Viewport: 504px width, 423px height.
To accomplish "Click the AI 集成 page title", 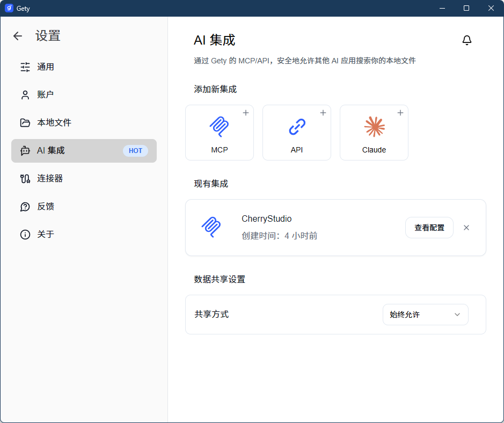I will [214, 40].
